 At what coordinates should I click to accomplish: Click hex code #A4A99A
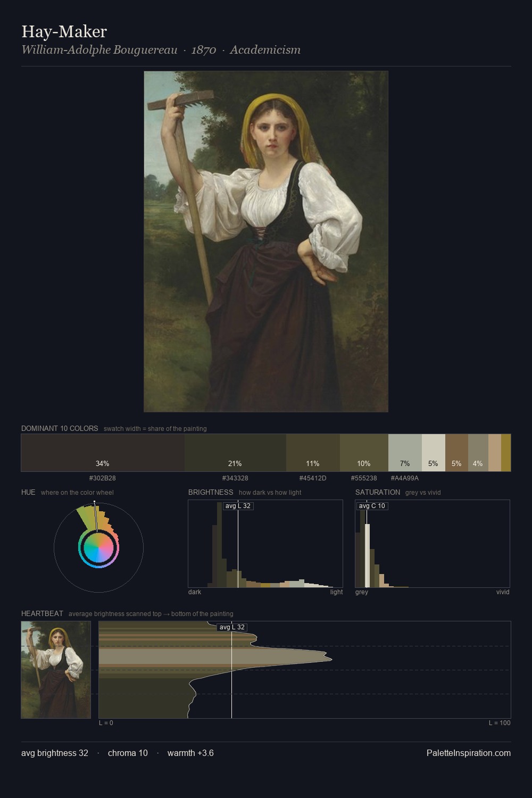[x=405, y=478]
